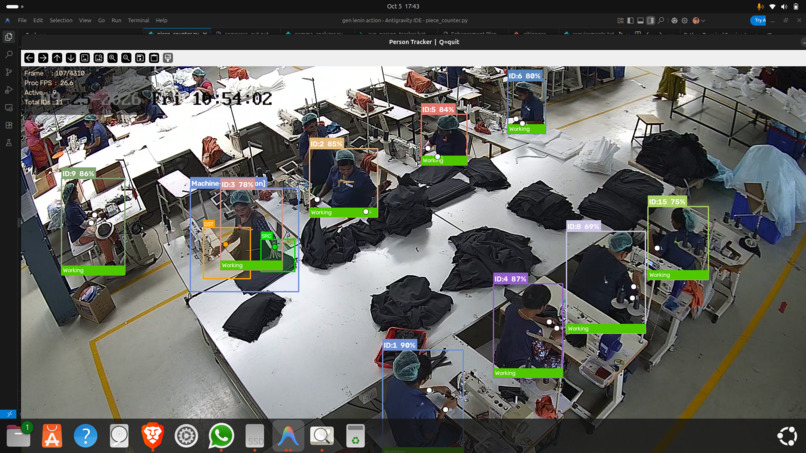
Task: Toggle the bottom panel layout icon
Action: (640, 21)
